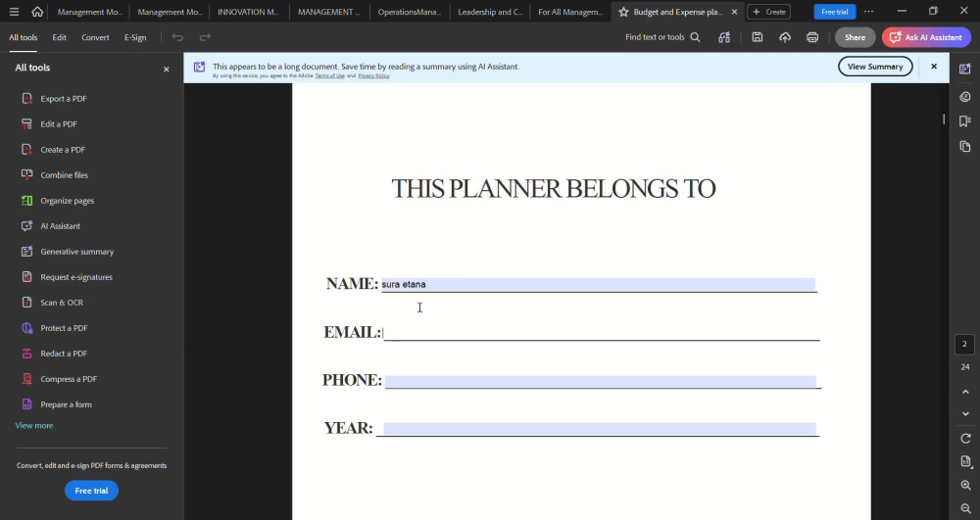Go to next page with down chevron

tap(965, 414)
